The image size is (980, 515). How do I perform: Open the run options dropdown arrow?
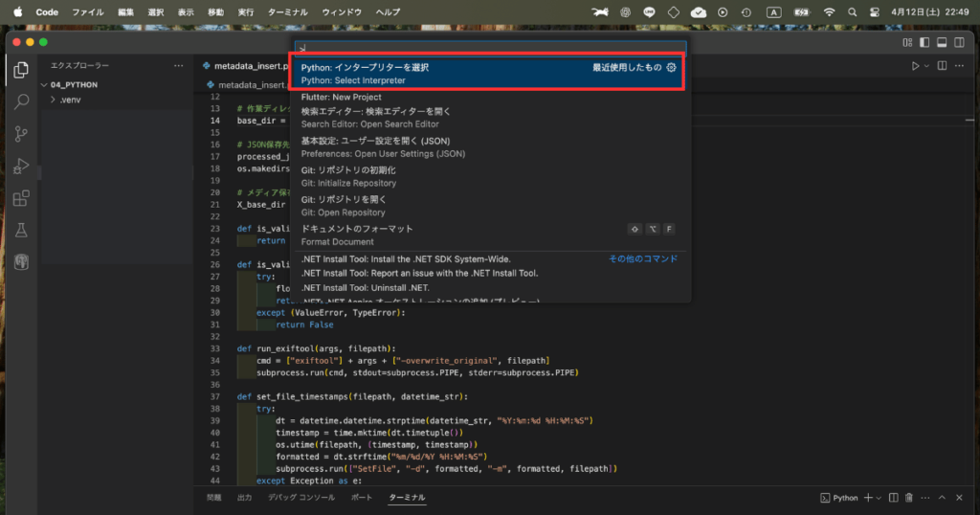click(x=926, y=66)
